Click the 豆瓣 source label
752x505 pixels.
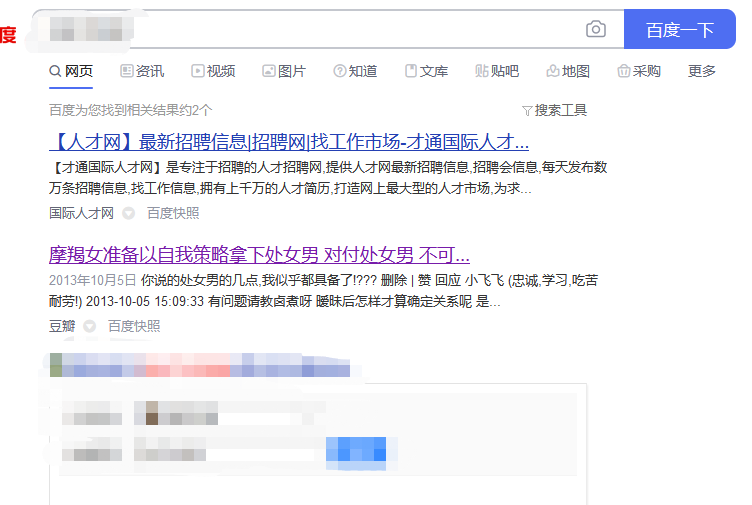tap(62, 326)
